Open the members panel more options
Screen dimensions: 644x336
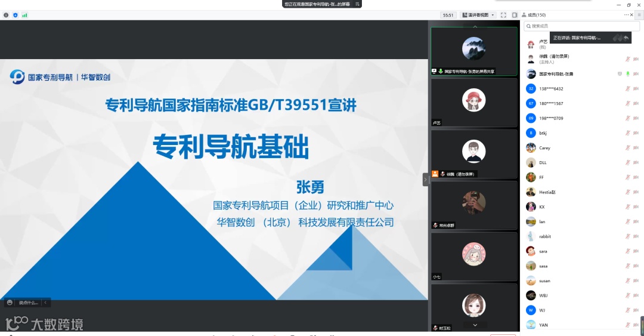[626, 15]
